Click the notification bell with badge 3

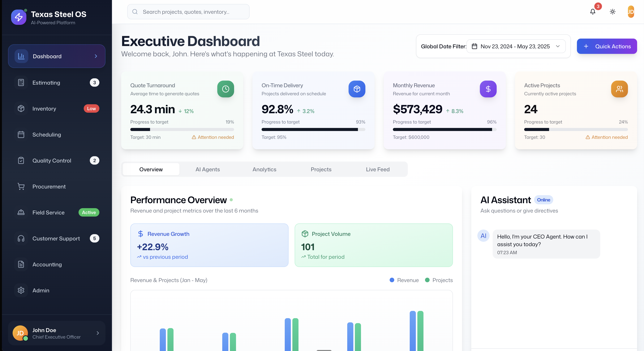point(593,12)
